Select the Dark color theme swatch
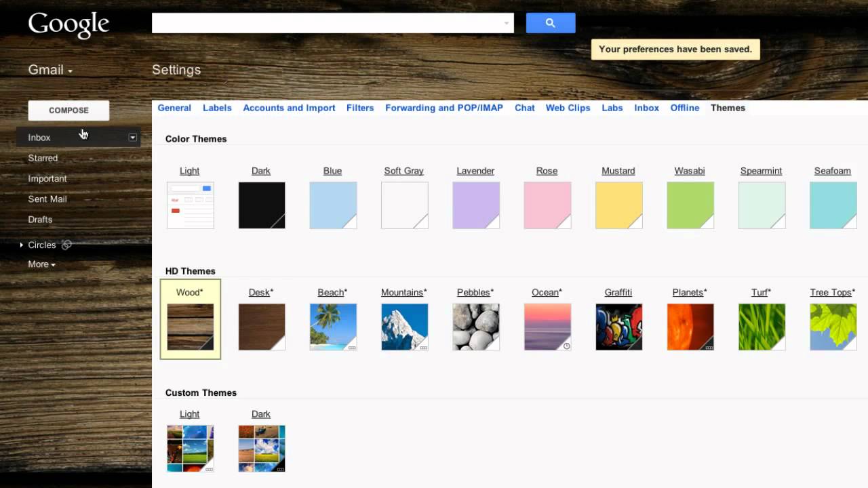The image size is (868, 488). coord(262,205)
